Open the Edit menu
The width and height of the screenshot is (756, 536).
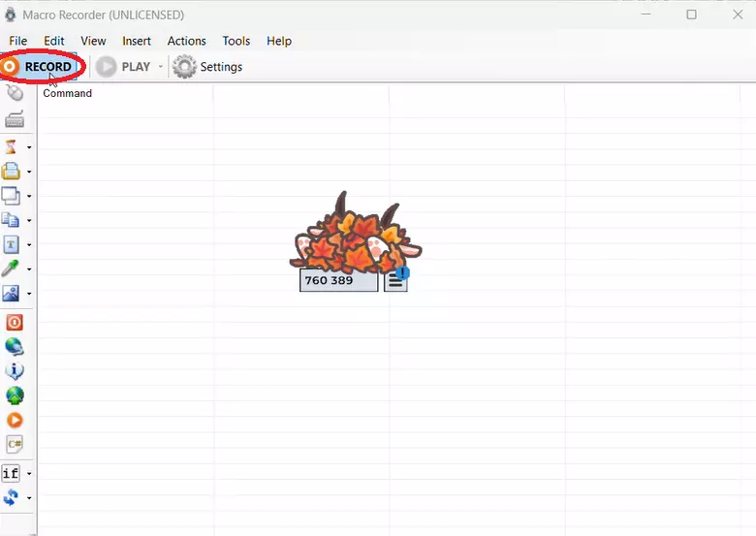53,41
